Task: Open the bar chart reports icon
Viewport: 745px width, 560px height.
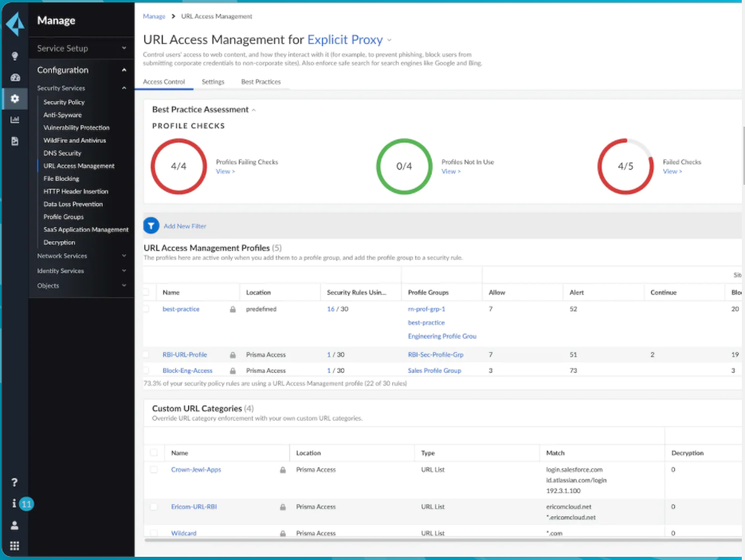Action: point(14,119)
